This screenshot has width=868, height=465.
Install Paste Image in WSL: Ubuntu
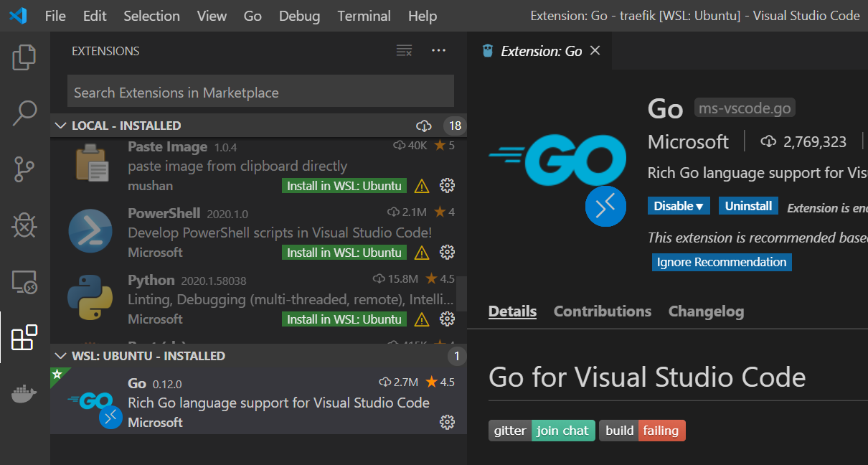click(x=344, y=186)
